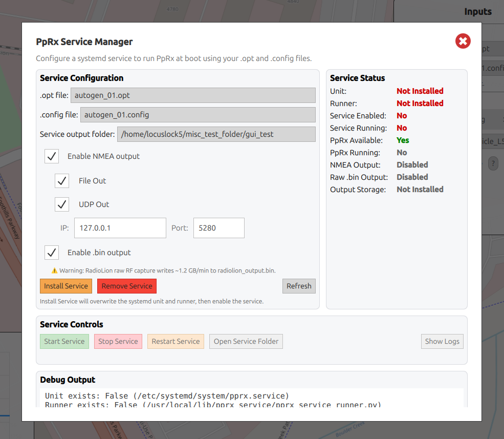Focus the IP address input

(x=120, y=228)
